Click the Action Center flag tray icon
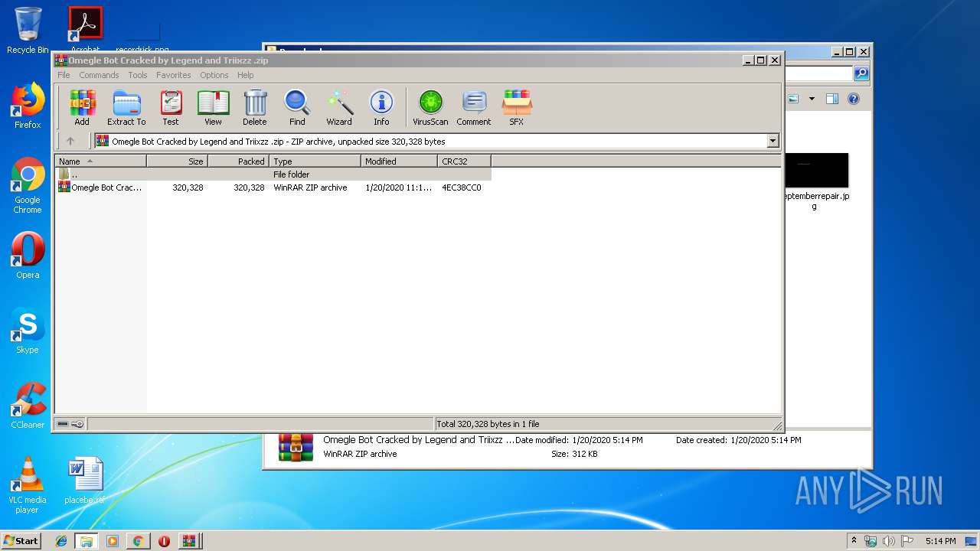 (906, 541)
